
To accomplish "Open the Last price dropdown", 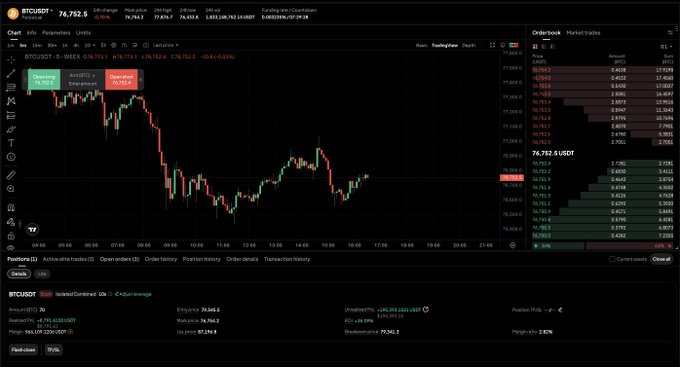I will coord(165,45).
